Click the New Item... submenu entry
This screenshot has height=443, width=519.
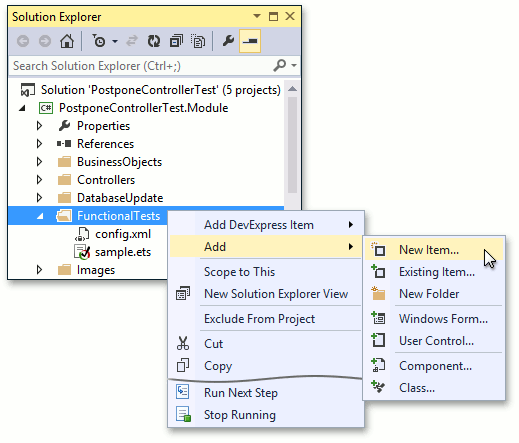click(434, 250)
